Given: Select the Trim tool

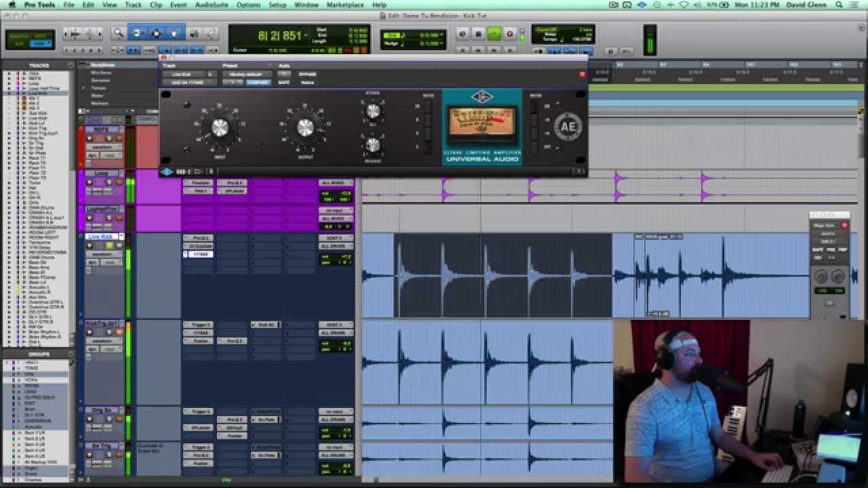Looking at the screenshot, I should tap(136, 33).
